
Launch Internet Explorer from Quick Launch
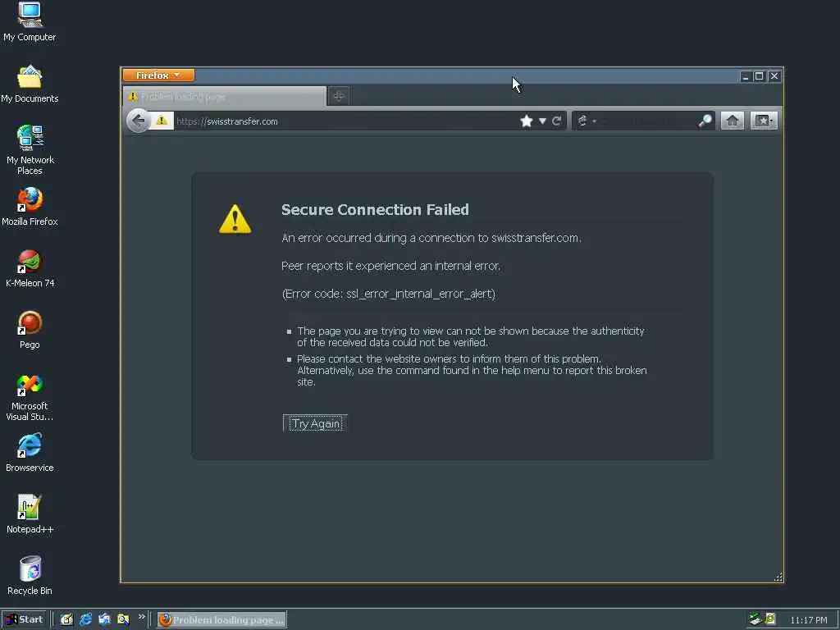click(x=85, y=619)
